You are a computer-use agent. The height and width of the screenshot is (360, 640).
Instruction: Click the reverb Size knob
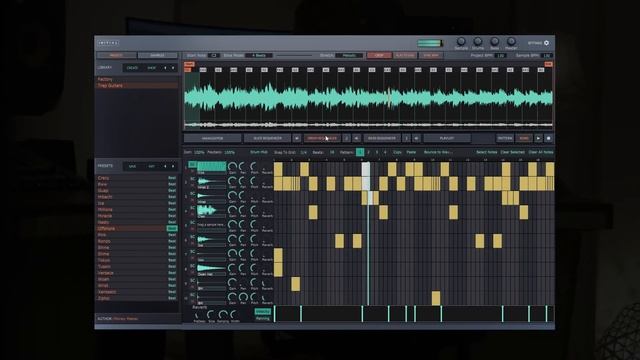point(211,315)
